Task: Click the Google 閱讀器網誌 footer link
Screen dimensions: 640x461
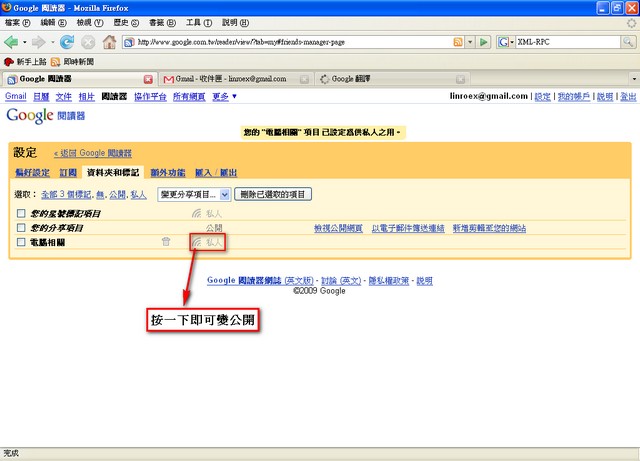Action: pyautogui.click(x=260, y=281)
